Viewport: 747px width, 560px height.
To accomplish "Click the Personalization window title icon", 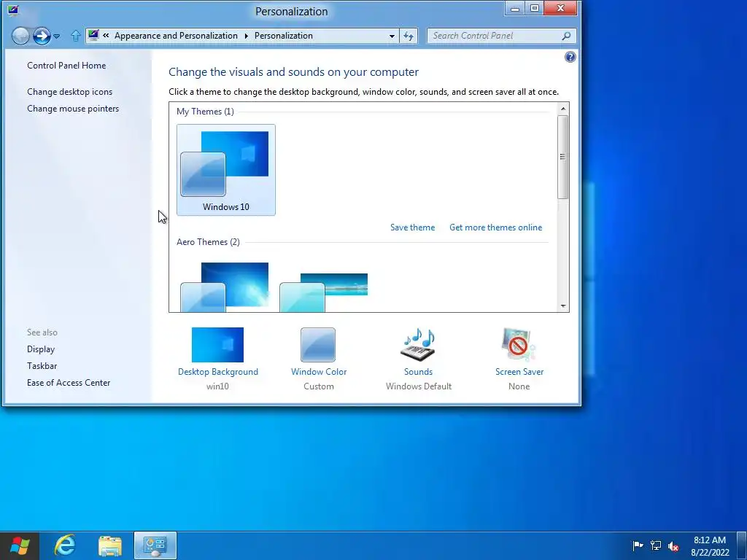I will tap(13, 10).
